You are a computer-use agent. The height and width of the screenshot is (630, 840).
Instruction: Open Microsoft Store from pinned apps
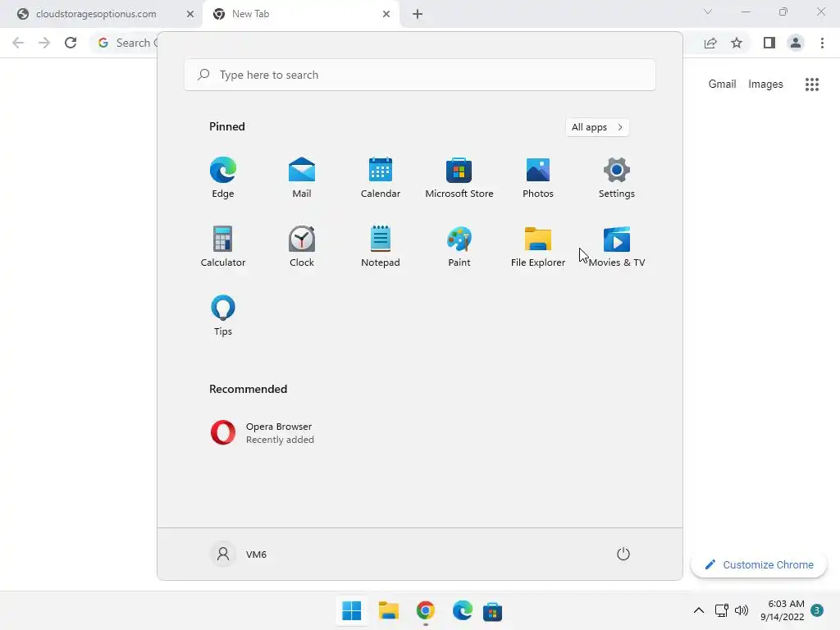[x=459, y=178]
